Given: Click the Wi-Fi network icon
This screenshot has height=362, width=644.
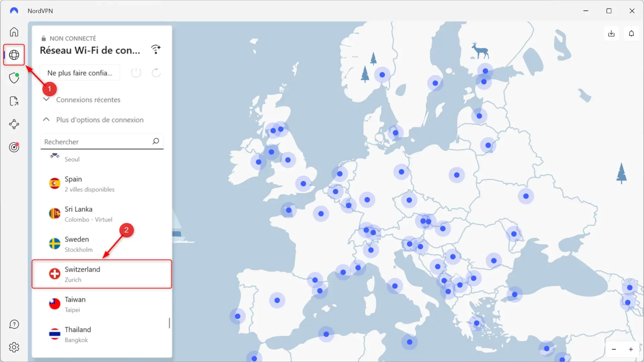Looking at the screenshot, I should tap(156, 50).
